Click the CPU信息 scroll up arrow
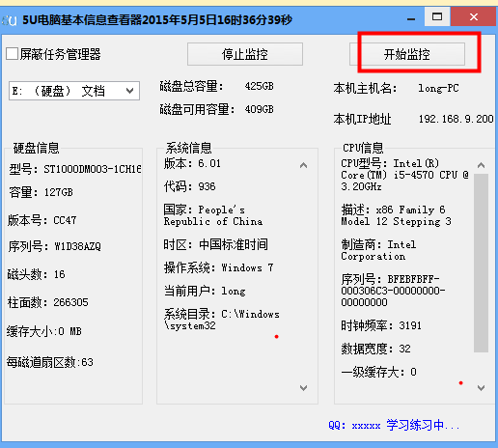Image resolution: width=498 pixels, height=448 pixels. (x=481, y=165)
